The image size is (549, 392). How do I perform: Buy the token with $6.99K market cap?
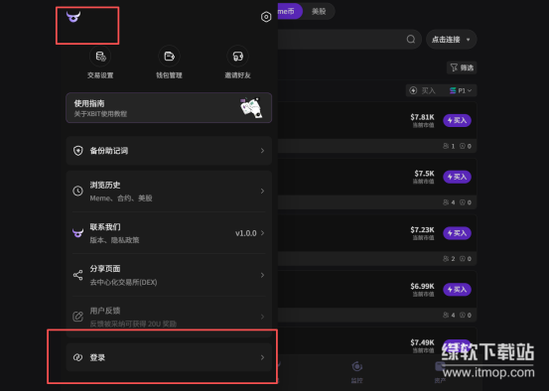[457, 290]
